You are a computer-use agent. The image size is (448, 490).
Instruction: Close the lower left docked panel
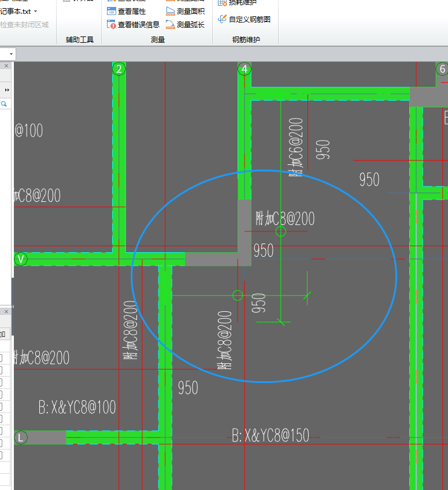(6, 312)
